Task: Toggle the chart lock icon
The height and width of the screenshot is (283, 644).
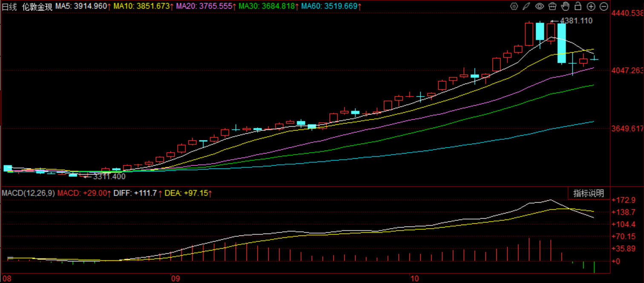Action: point(578,6)
